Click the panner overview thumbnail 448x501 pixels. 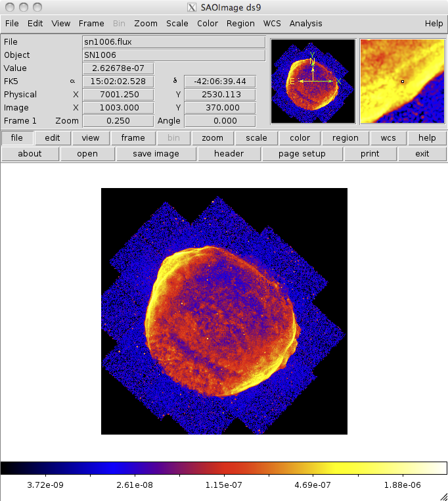313,82
